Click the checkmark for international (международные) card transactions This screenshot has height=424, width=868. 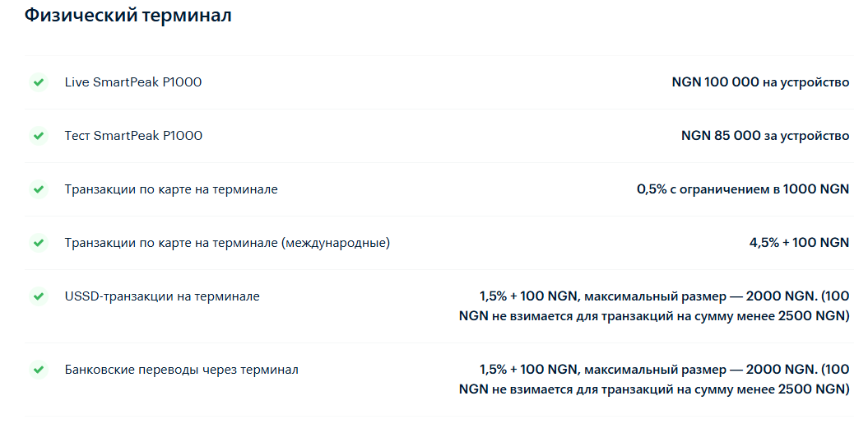pos(38,243)
